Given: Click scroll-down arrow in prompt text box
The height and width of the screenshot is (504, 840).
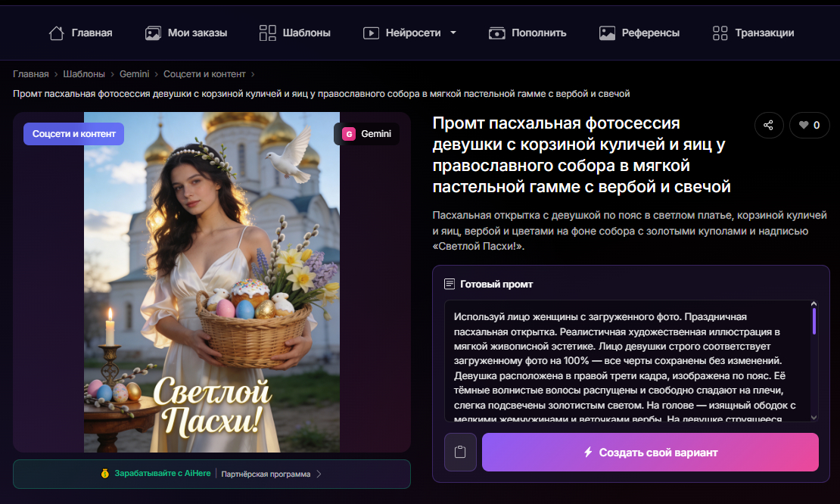Looking at the screenshot, I should point(814,417).
